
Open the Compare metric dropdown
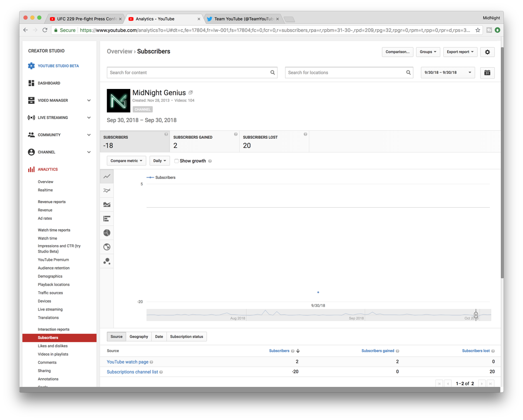tap(126, 161)
